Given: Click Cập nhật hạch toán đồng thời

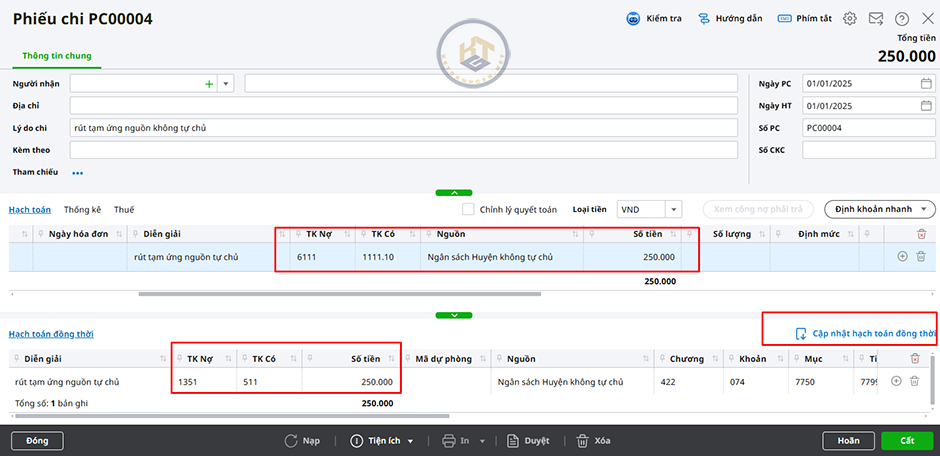Looking at the screenshot, I should (x=864, y=334).
